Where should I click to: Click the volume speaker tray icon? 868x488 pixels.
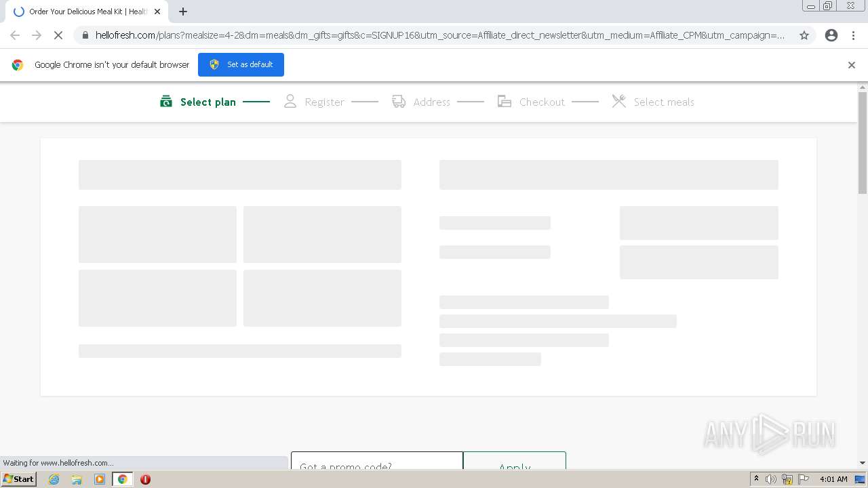click(x=771, y=479)
